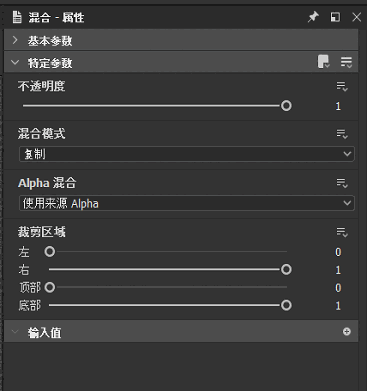This screenshot has height=391, width=367.
Task: Click the 右 crop value 1
Action: click(x=338, y=270)
